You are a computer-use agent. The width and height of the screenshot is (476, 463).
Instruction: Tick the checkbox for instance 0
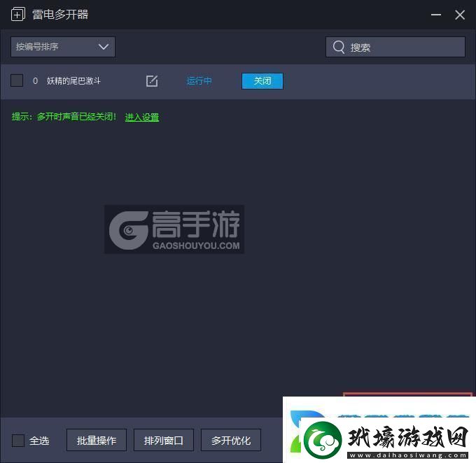tap(17, 80)
